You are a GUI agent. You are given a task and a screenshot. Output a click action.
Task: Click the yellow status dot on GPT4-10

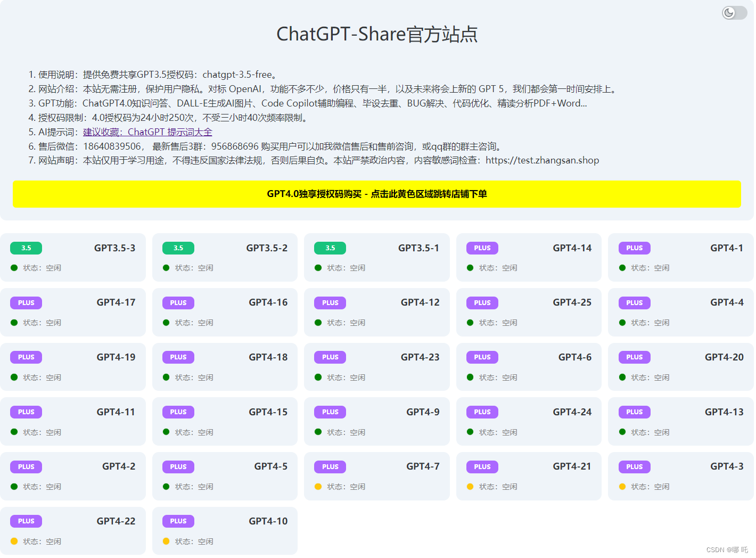(166, 541)
